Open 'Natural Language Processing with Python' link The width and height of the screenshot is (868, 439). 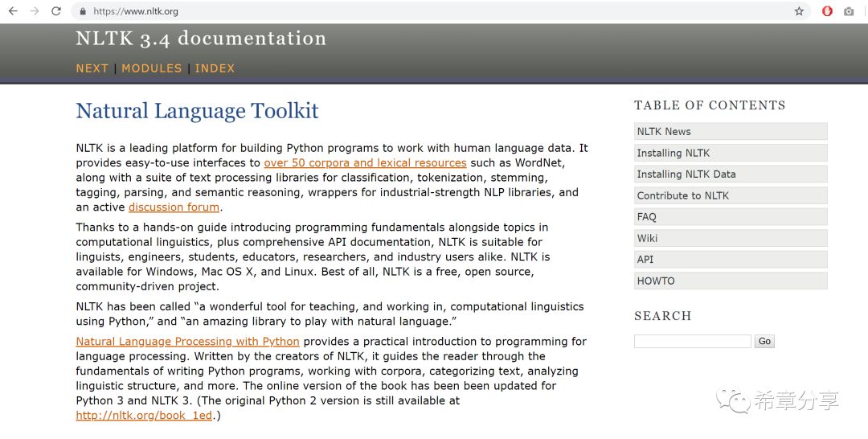pyautogui.click(x=187, y=342)
